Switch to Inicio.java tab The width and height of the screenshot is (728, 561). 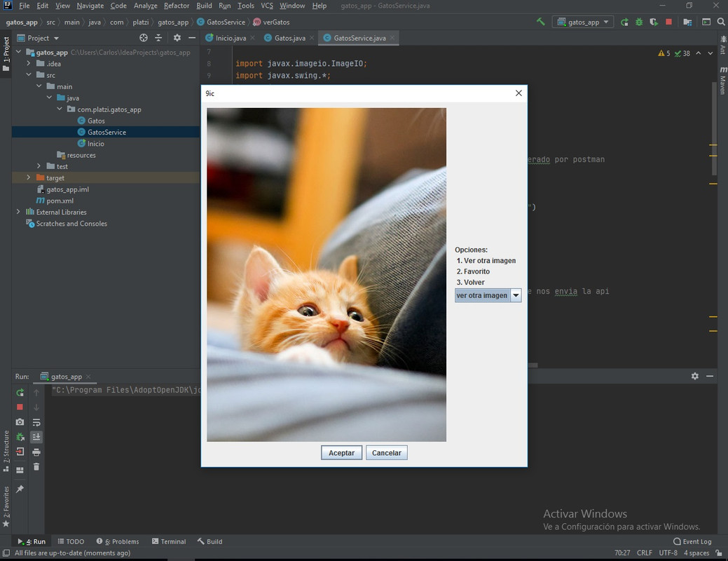tap(231, 38)
